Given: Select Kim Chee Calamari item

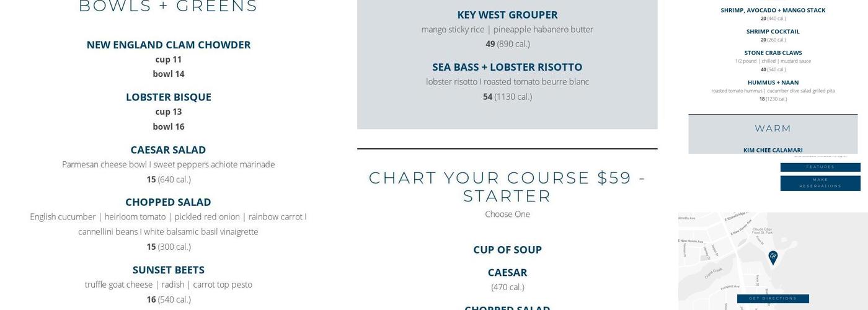Looking at the screenshot, I should click(773, 150).
